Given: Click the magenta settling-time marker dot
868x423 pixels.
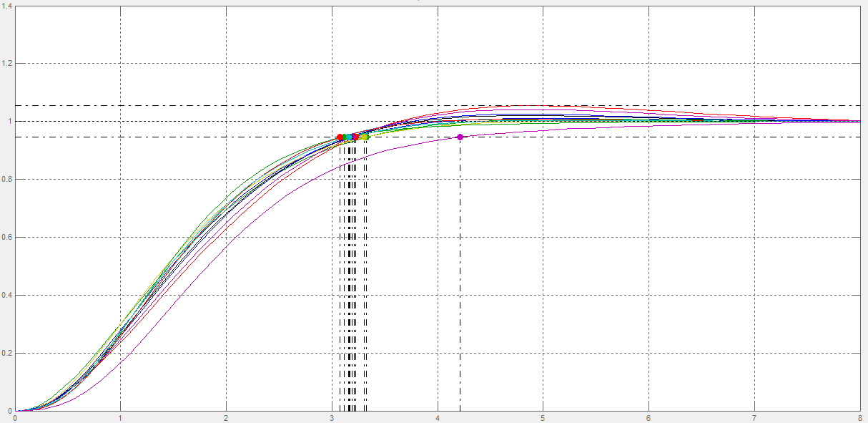Looking at the screenshot, I should pyautogui.click(x=460, y=137).
